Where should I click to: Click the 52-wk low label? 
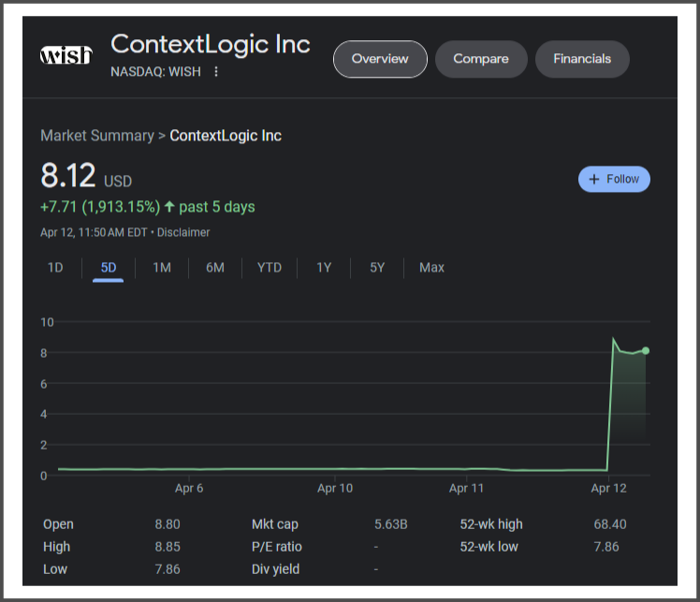(x=489, y=547)
